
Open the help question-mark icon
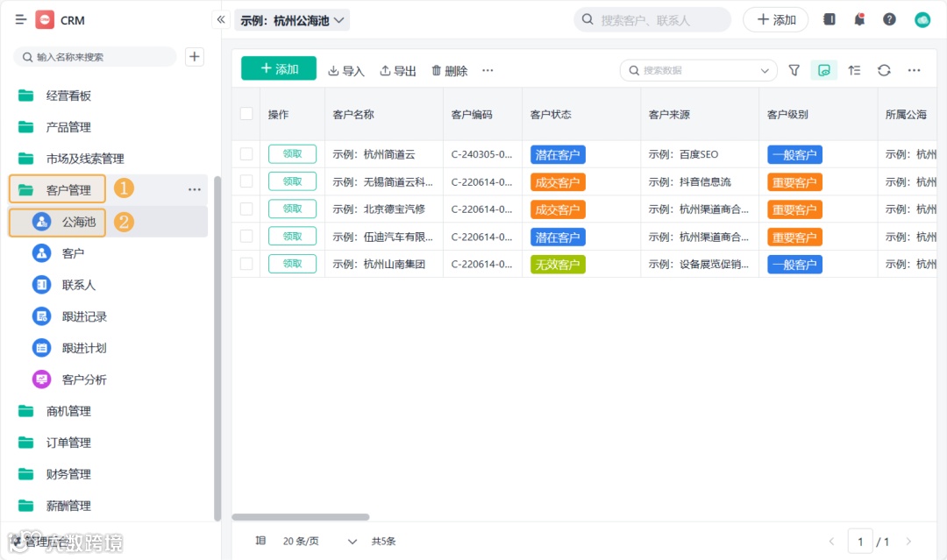click(889, 20)
